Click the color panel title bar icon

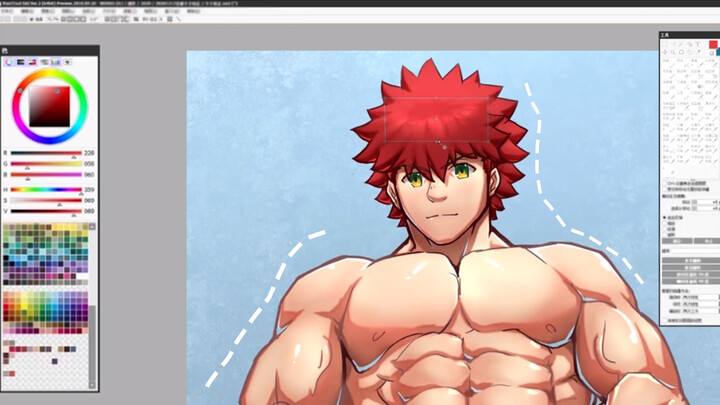click(x=5, y=51)
